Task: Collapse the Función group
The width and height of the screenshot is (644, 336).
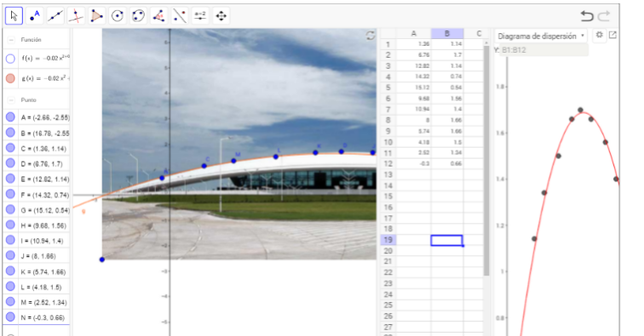Action: [12, 40]
